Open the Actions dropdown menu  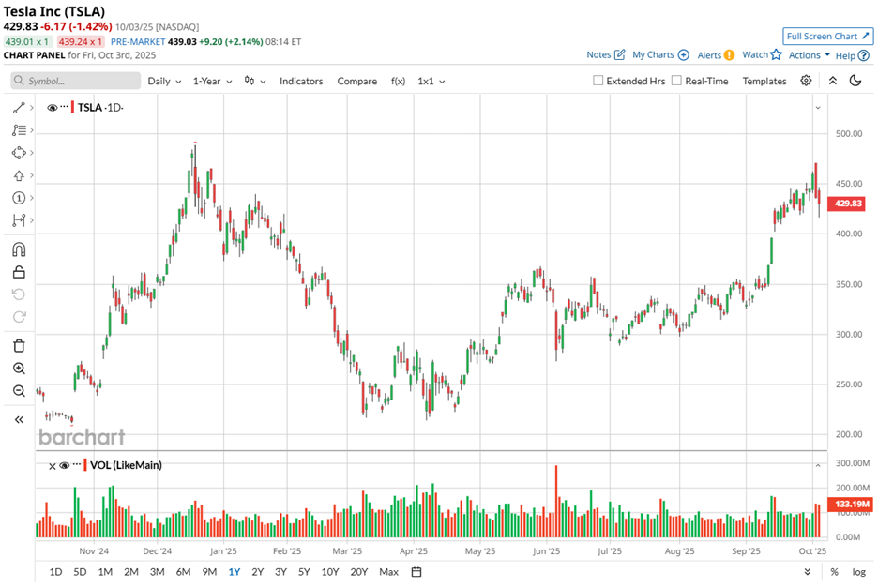coord(810,55)
